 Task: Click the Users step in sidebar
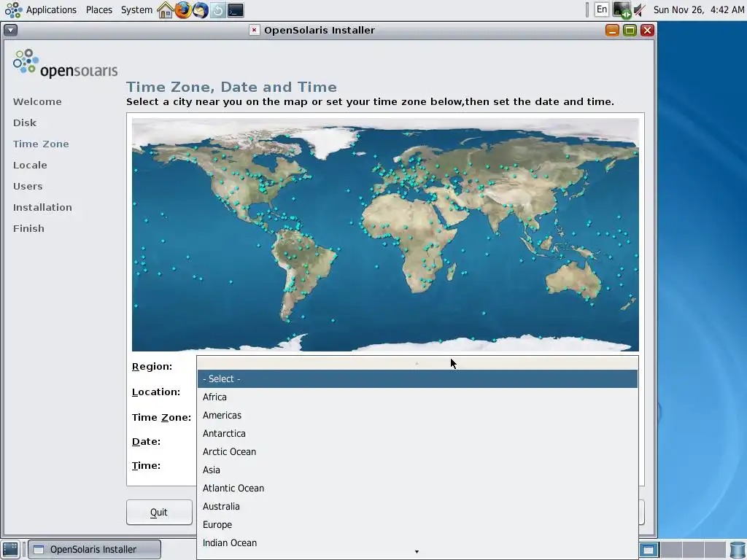[x=28, y=186]
